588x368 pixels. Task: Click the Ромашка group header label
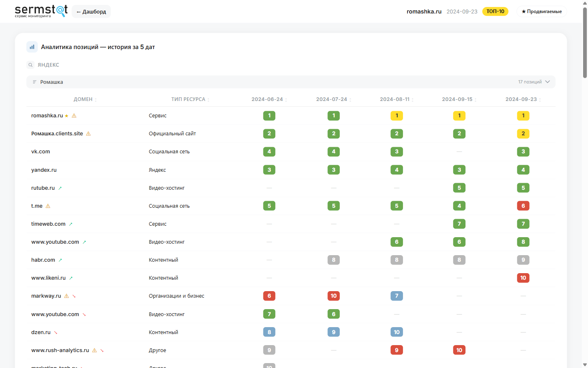coord(51,82)
